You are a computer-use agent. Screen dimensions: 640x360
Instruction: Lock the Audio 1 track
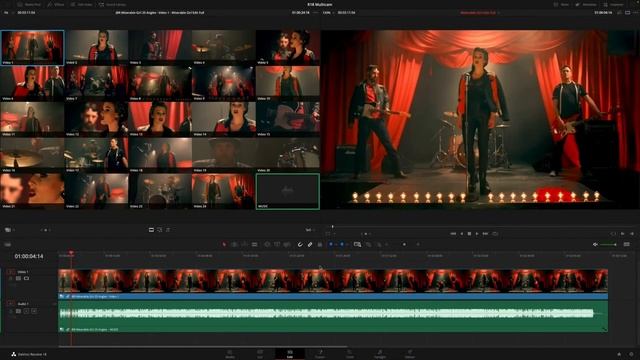point(11,311)
